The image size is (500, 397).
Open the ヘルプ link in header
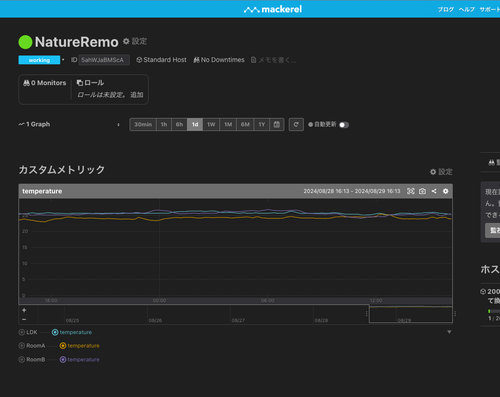pos(467,9)
